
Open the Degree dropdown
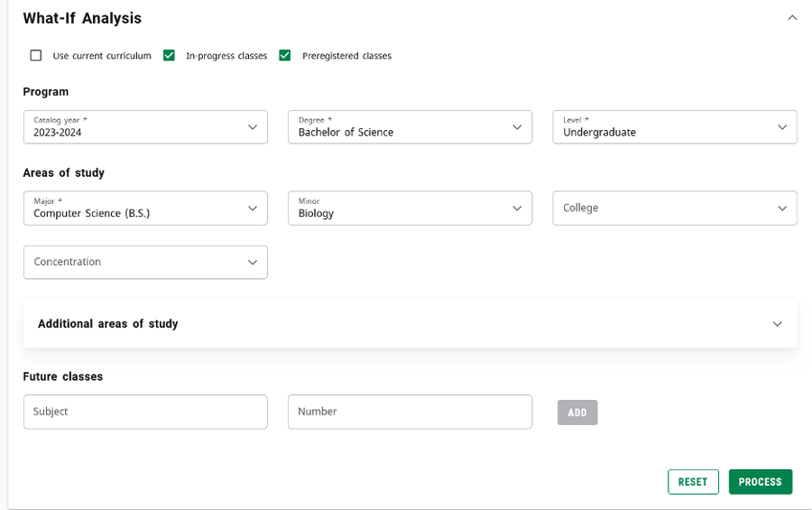(409, 127)
